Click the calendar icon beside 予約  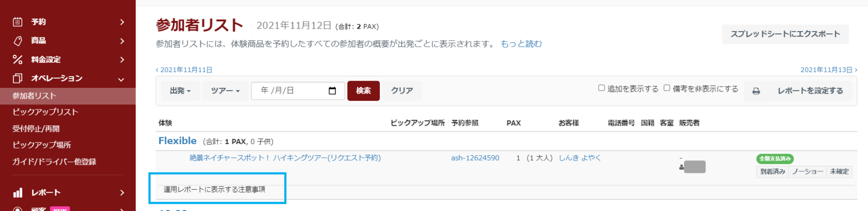(18, 22)
